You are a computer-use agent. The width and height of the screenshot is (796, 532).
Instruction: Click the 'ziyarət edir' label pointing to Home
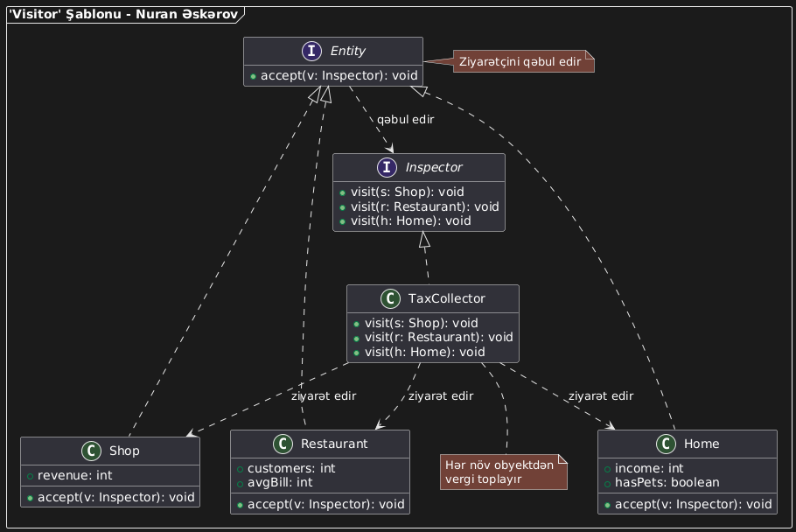coord(600,396)
